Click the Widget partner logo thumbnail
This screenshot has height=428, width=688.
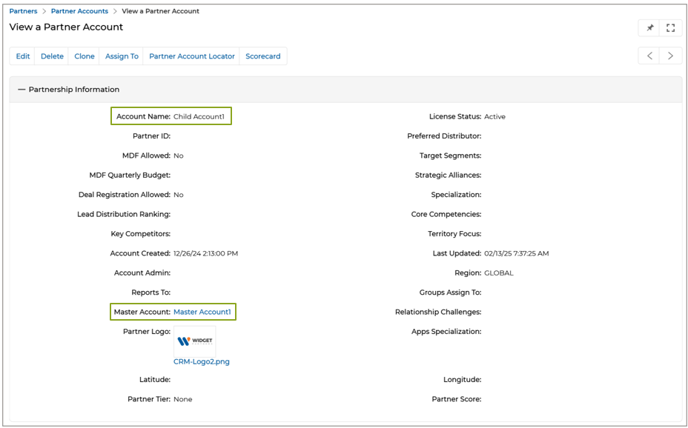pyautogui.click(x=195, y=340)
